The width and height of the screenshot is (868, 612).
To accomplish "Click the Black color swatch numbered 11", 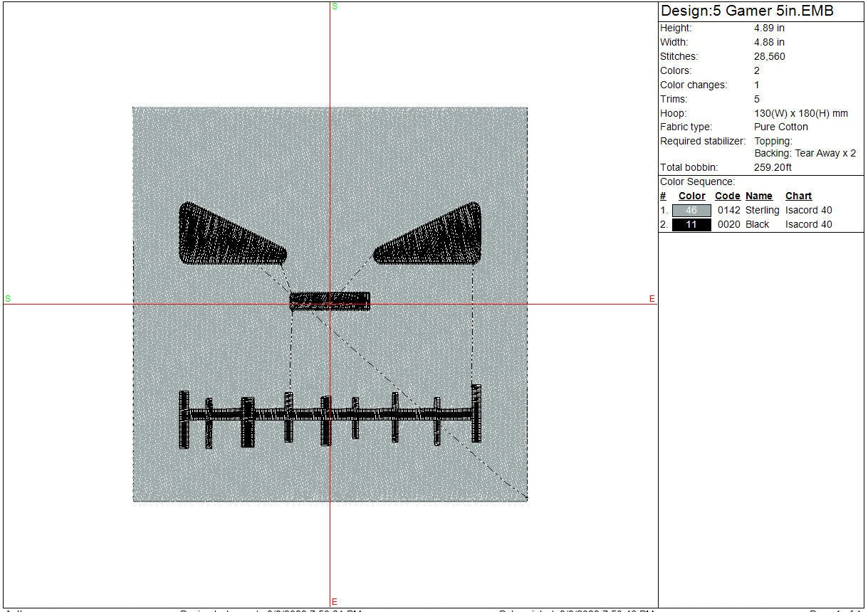I will 691,225.
